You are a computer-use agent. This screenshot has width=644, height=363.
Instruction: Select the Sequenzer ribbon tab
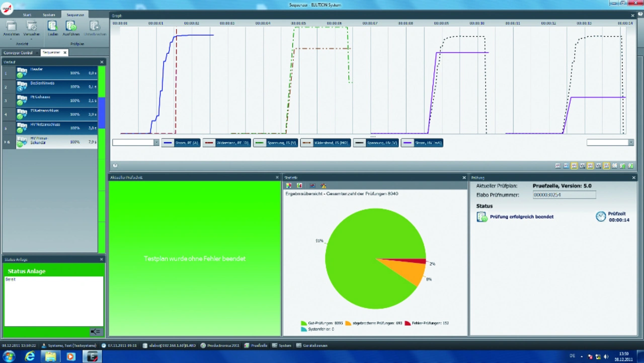[x=75, y=15]
